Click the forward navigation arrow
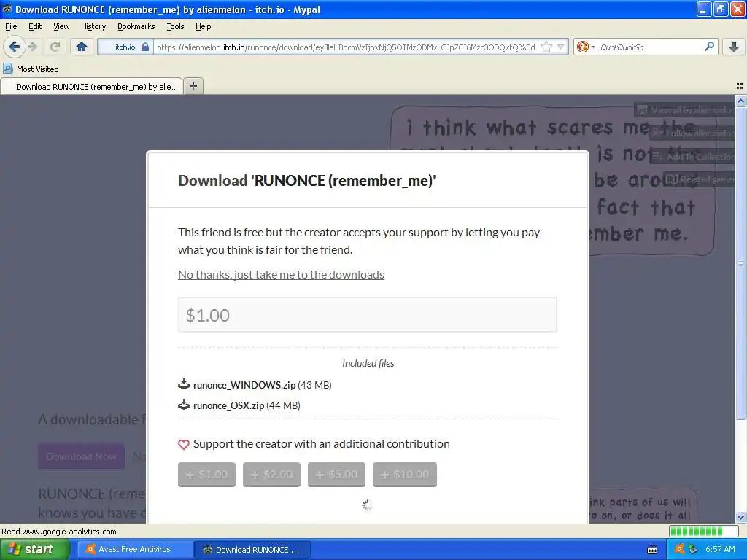The width and height of the screenshot is (747, 560). pyautogui.click(x=32, y=47)
